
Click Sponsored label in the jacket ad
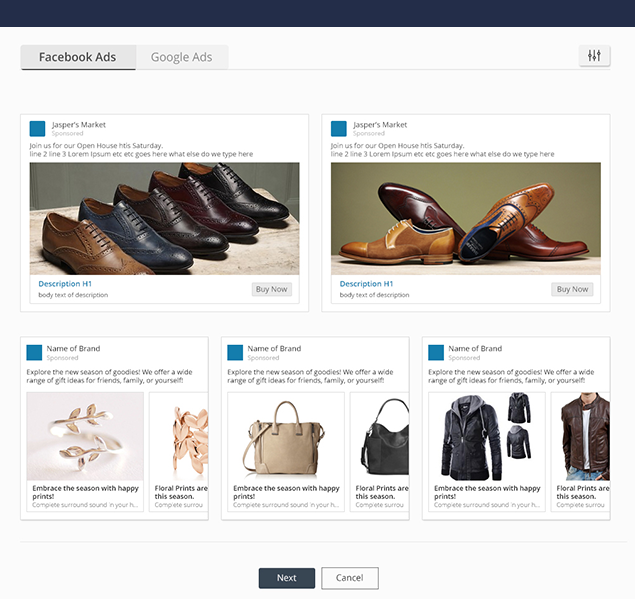[464, 358]
